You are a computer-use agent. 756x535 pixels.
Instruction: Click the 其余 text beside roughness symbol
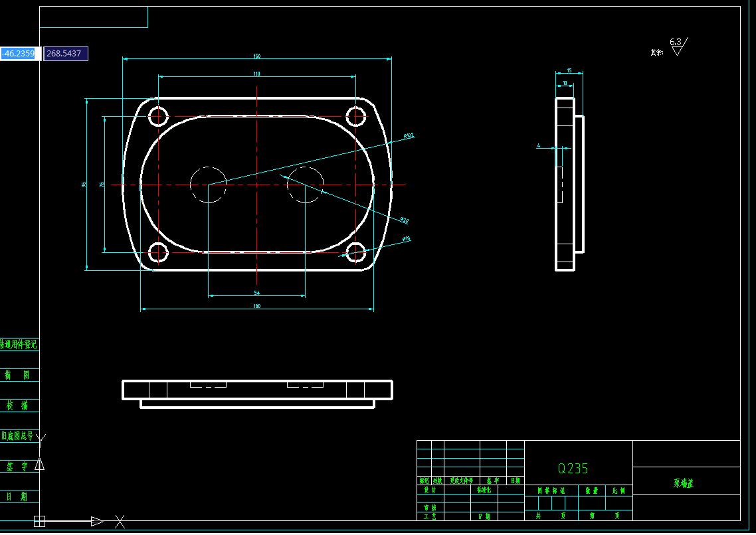tap(656, 52)
